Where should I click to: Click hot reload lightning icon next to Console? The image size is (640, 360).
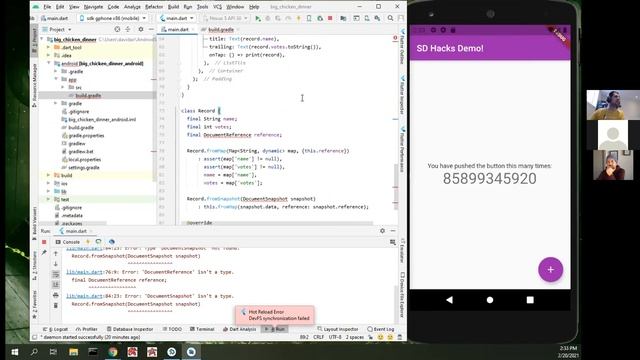pyautogui.click(x=88, y=242)
